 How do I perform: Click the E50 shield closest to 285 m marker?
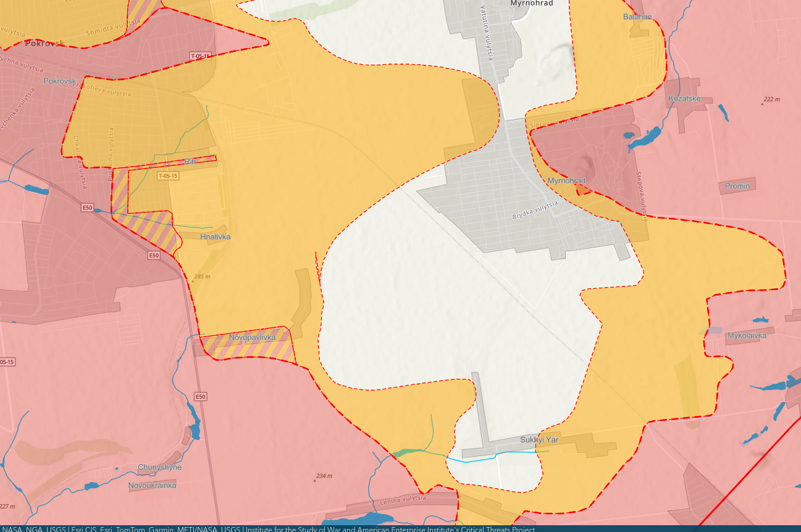click(x=154, y=255)
